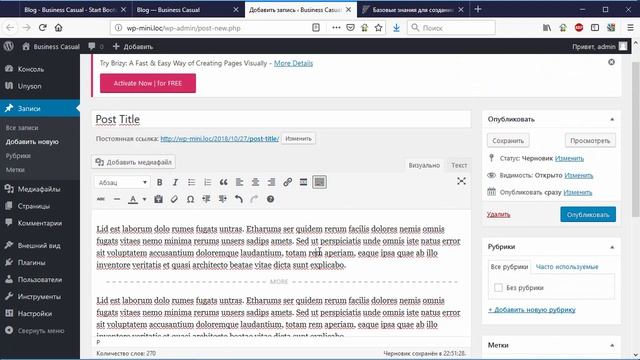Collapse the Опубликовать panel

pos(612,119)
